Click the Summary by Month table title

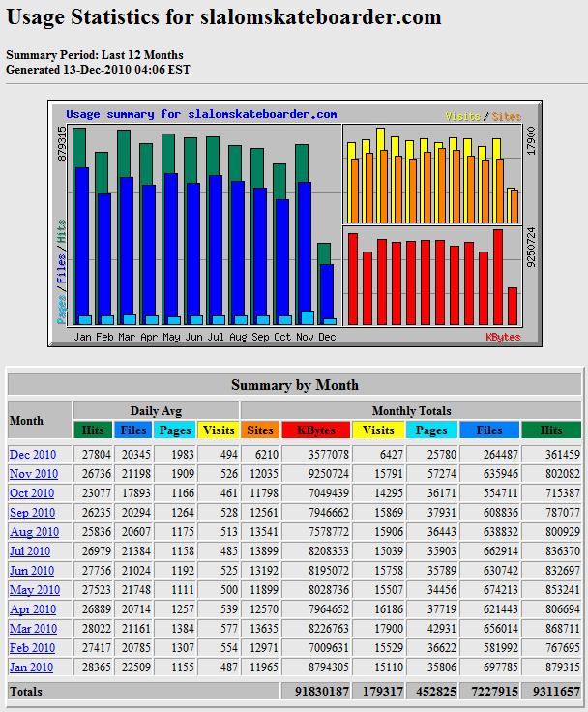294,385
